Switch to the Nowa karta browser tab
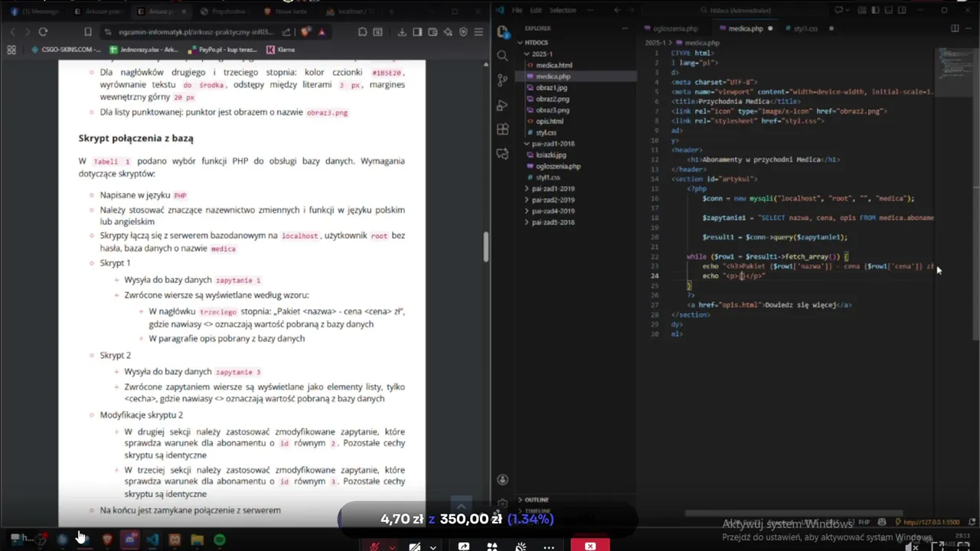 (x=285, y=12)
